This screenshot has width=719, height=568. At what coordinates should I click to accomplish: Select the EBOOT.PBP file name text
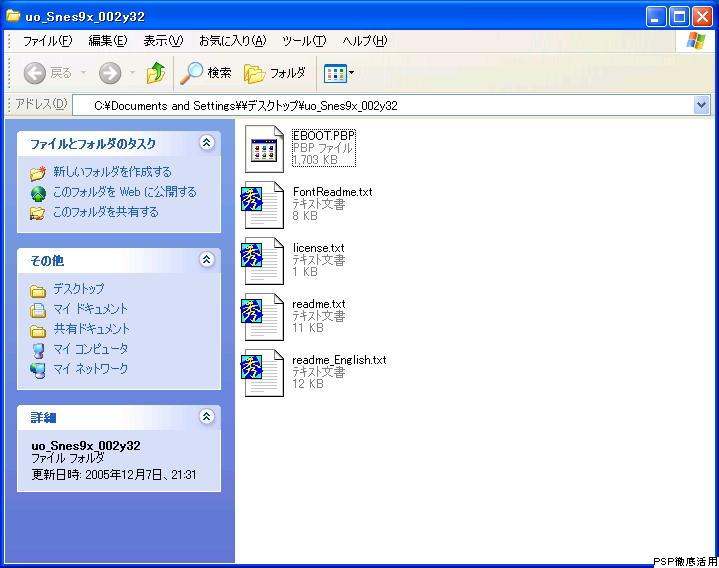324,136
